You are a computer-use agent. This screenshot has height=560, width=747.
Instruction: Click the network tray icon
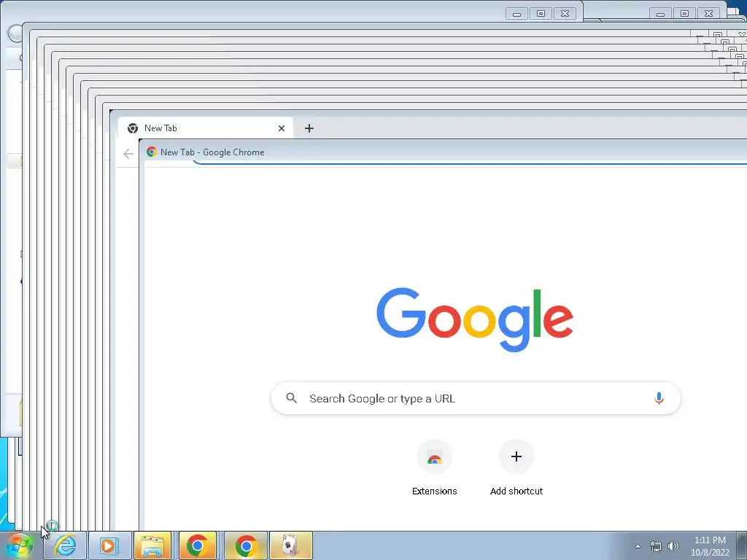coord(656,546)
